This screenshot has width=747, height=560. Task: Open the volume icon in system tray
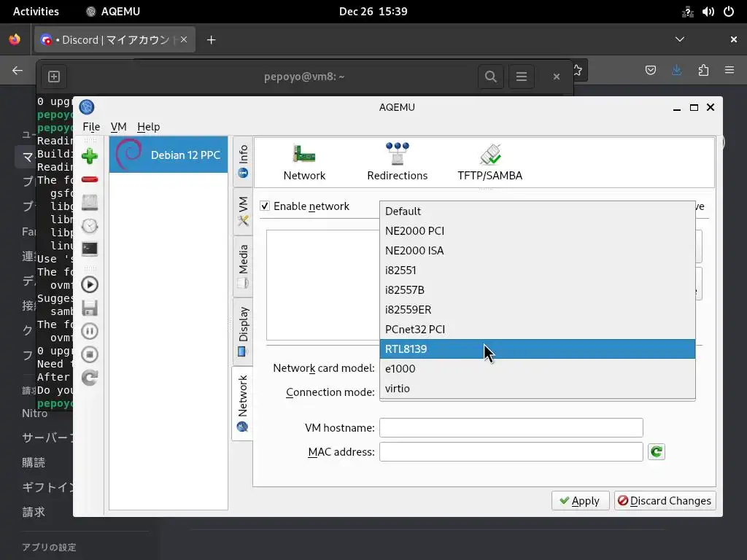(x=708, y=12)
